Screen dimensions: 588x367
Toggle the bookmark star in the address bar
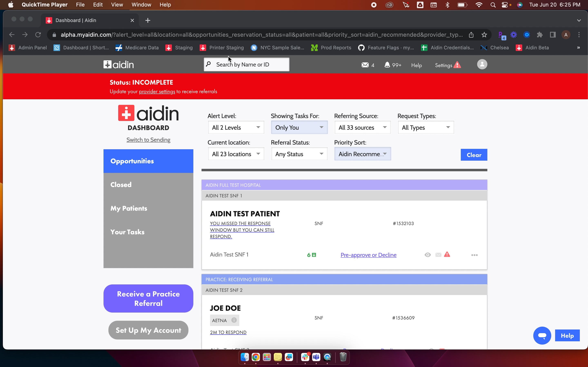[x=484, y=35]
